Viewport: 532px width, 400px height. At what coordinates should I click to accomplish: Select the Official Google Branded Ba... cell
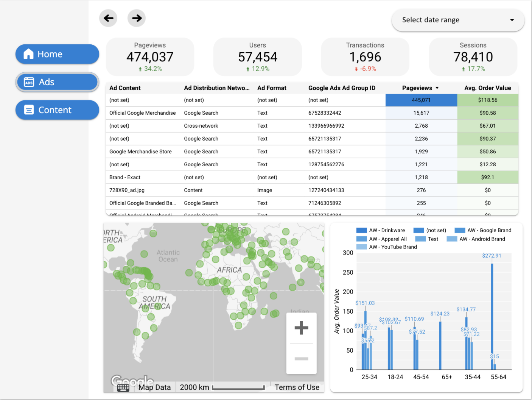pyautogui.click(x=143, y=203)
